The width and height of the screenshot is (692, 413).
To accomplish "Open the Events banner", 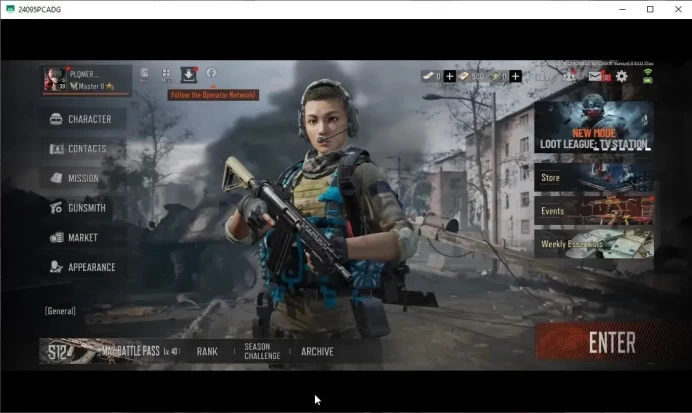I will (594, 210).
